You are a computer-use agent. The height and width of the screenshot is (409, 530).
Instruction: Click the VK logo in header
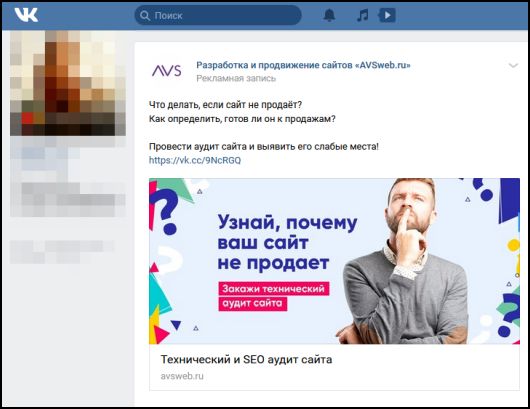[x=26, y=15]
